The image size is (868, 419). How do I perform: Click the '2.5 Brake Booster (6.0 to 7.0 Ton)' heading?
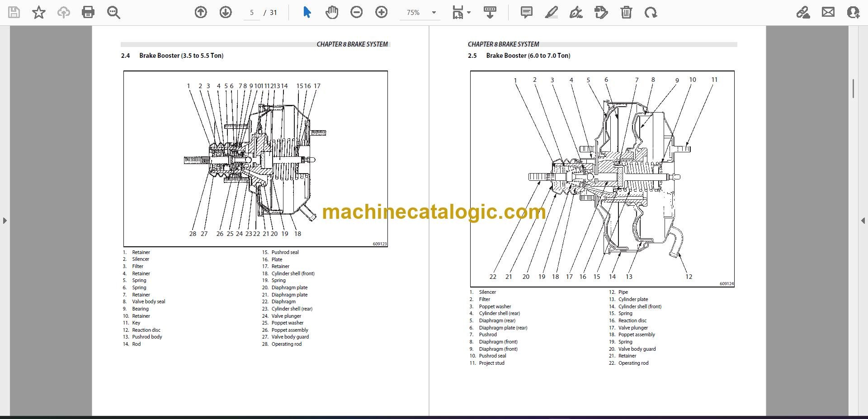519,56
